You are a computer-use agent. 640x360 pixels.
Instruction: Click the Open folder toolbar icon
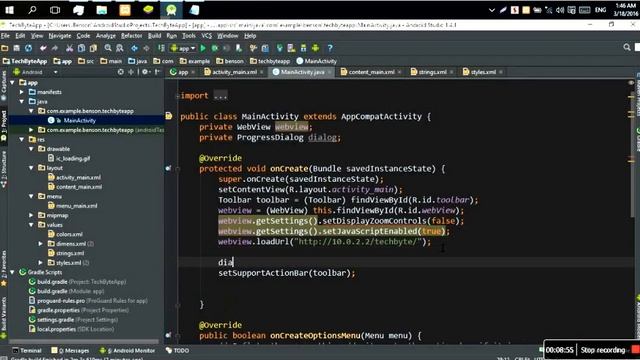click(x=4, y=48)
